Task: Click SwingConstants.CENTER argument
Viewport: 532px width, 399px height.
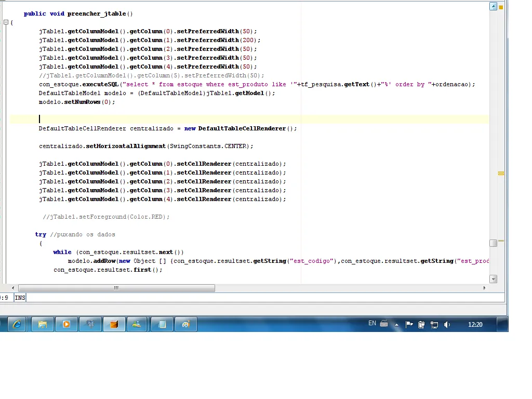Action: pos(208,146)
